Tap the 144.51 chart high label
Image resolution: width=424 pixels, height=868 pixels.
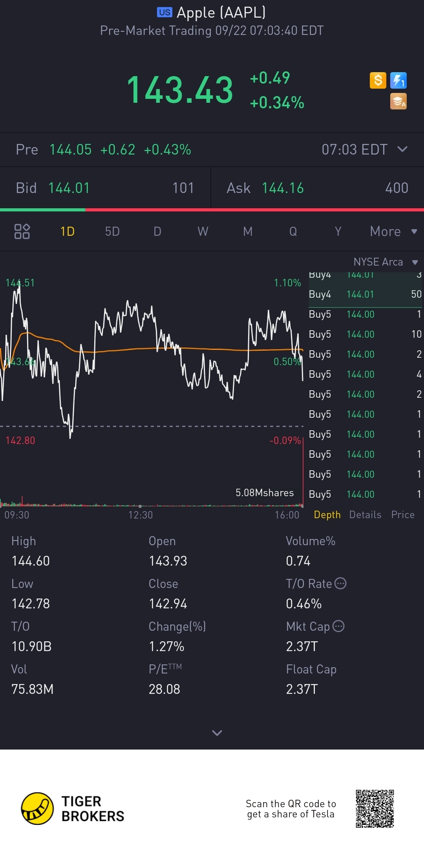click(20, 283)
